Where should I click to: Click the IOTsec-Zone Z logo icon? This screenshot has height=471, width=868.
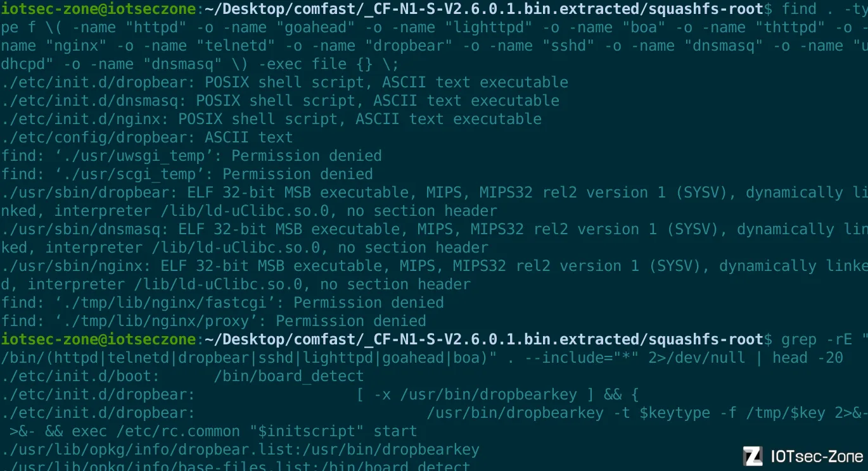point(753,456)
